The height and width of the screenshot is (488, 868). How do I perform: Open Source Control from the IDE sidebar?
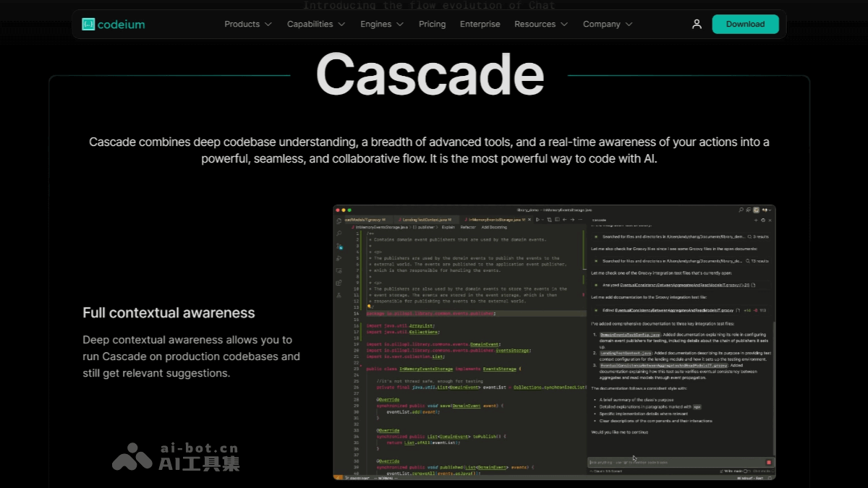[339, 247]
